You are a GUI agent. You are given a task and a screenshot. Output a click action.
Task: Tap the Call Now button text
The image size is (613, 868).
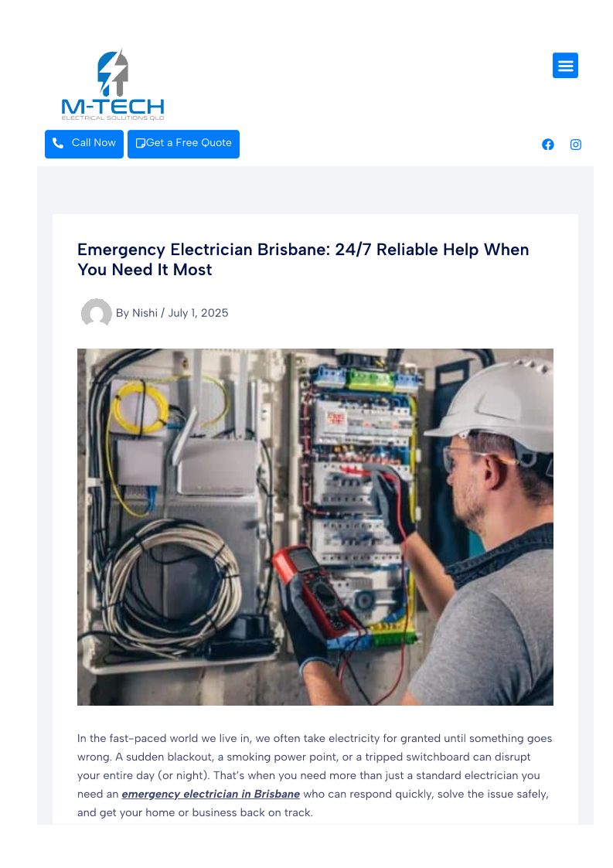pos(94,143)
